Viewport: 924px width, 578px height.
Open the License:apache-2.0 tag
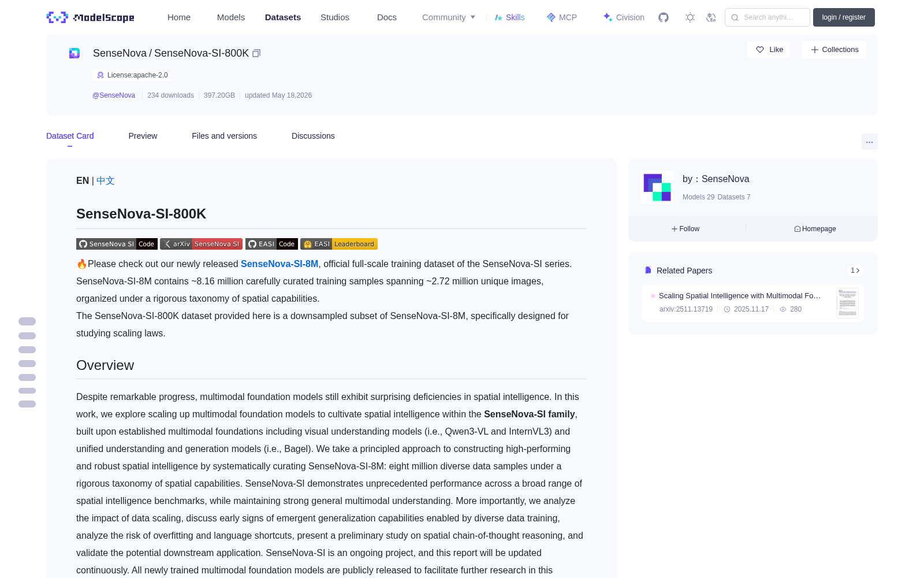pos(132,75)
